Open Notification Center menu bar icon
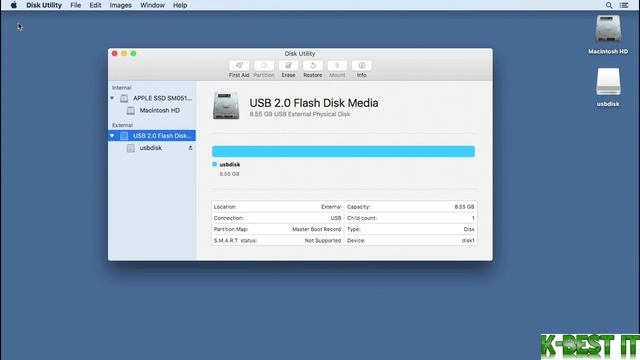The image size is (640, 360). [624, 5]
